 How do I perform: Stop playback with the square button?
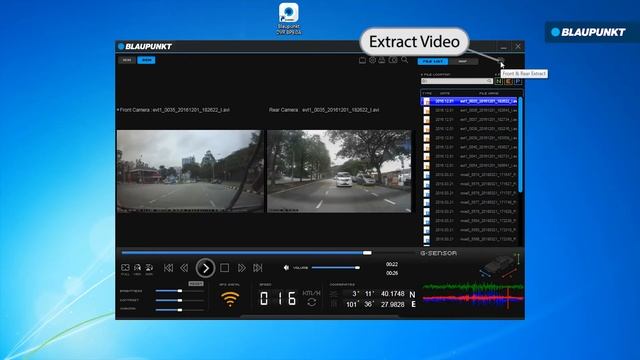(224, 268)
